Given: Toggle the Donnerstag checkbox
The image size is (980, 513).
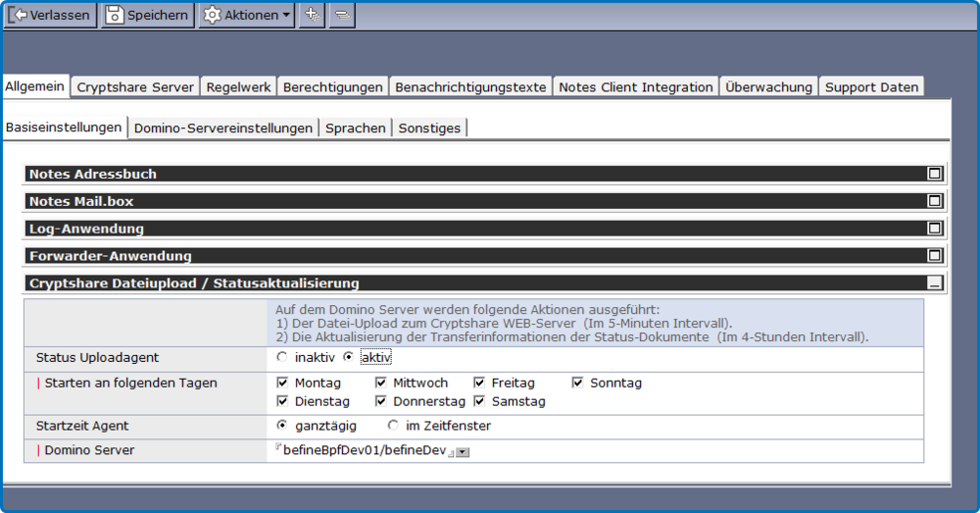Looking at the screenshot, I should [381, 401].
